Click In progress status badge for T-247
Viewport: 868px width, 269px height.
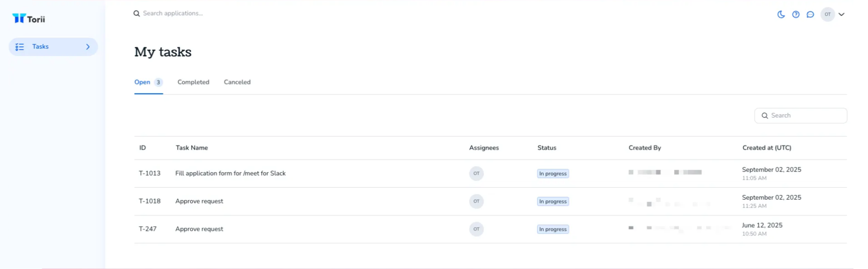click(553, 229)
